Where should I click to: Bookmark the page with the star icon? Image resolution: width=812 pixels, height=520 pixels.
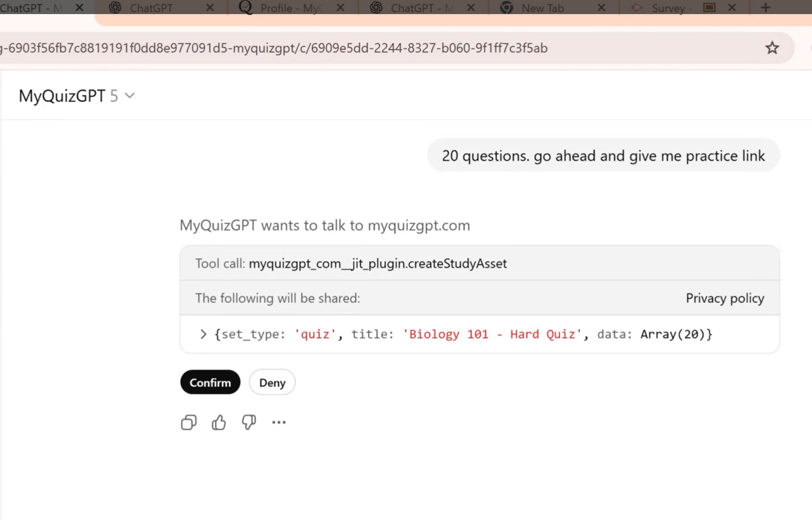pos(772,47)
